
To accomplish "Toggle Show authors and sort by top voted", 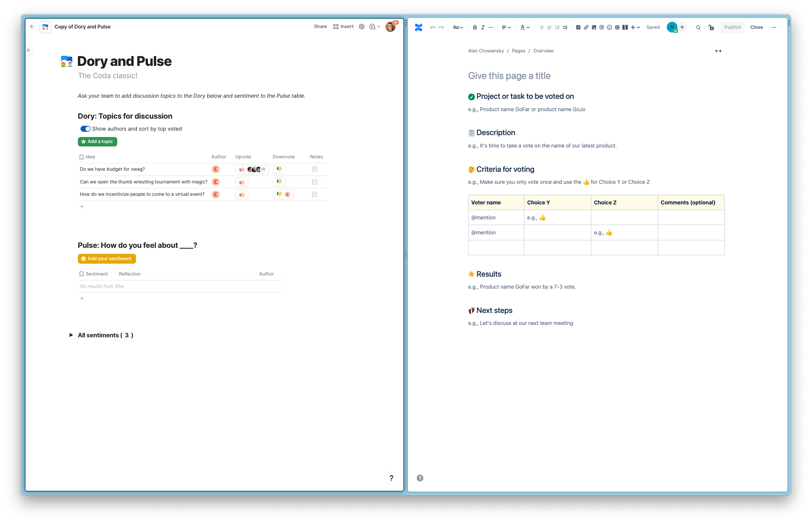I will tap(85, 129).
